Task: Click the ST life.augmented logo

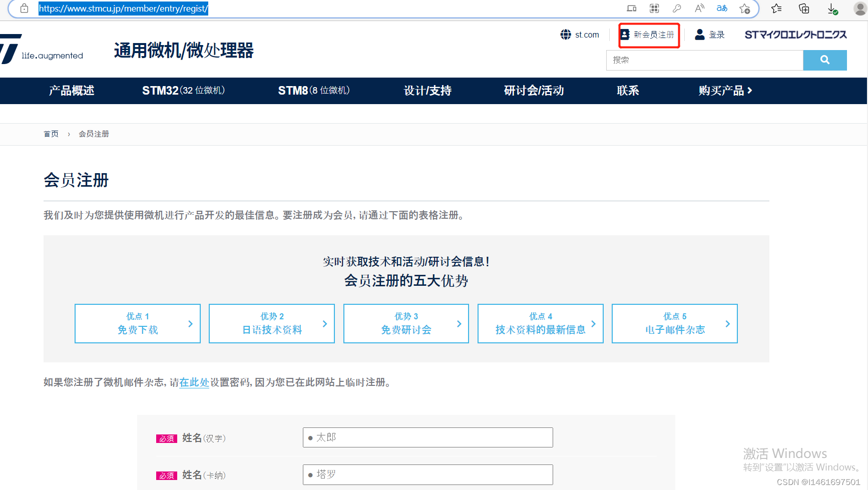Action: click(x=42, y=49)
